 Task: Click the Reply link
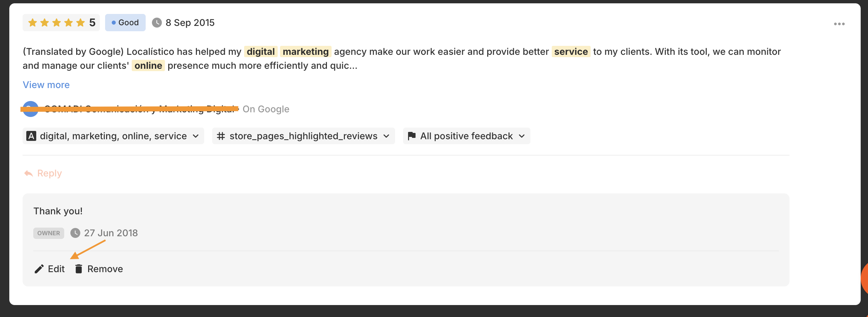50,173
